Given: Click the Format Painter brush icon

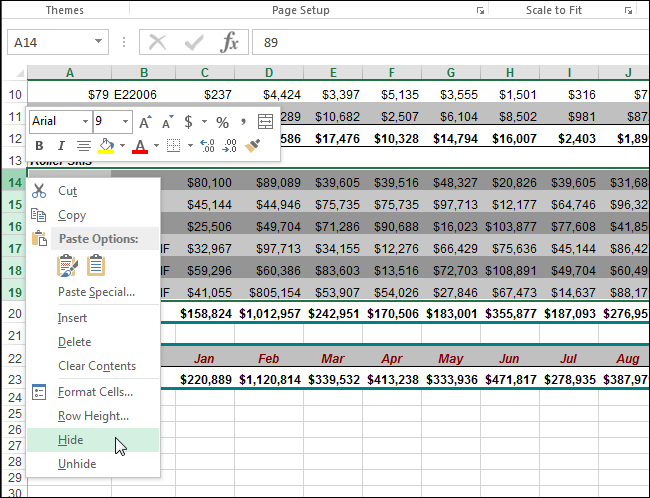Looking at the screenshot, I should point(254,146).
